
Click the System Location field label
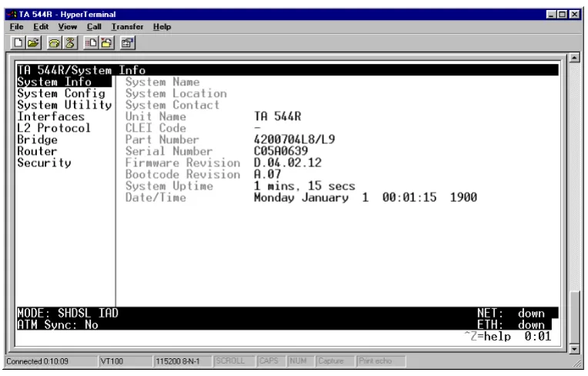click(176, 93)
